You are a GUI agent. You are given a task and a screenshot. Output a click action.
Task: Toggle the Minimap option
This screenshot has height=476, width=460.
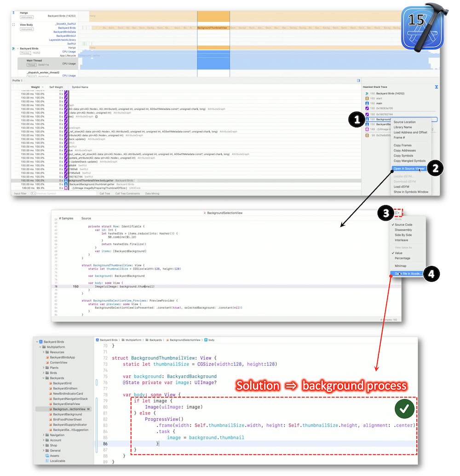pyautogui.click(x=401, y=266)
